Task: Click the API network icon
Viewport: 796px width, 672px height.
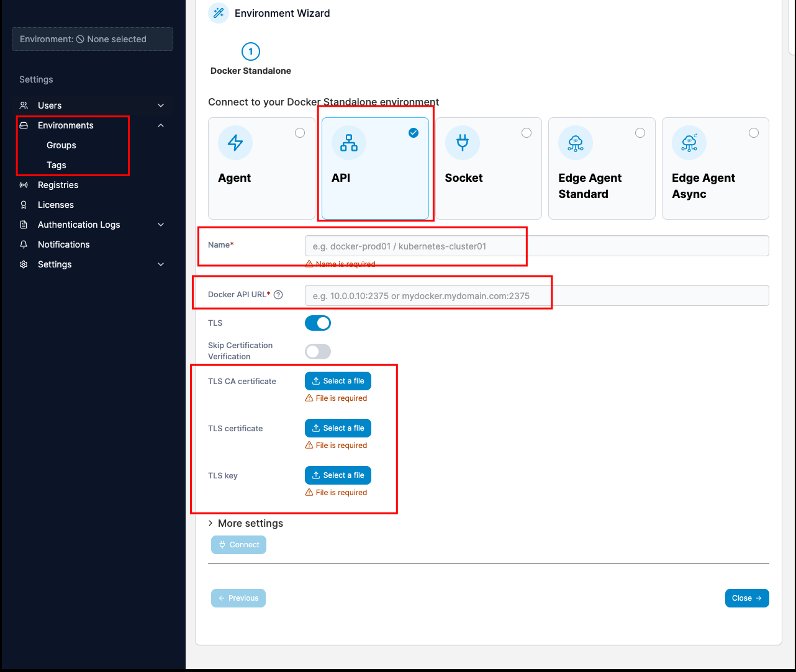Action: click(x=349, y=143)
